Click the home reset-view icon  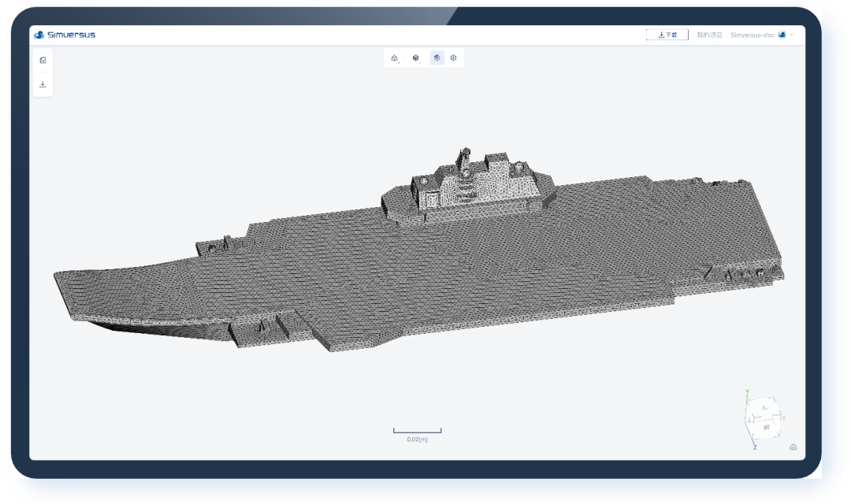tap(793, 447)
